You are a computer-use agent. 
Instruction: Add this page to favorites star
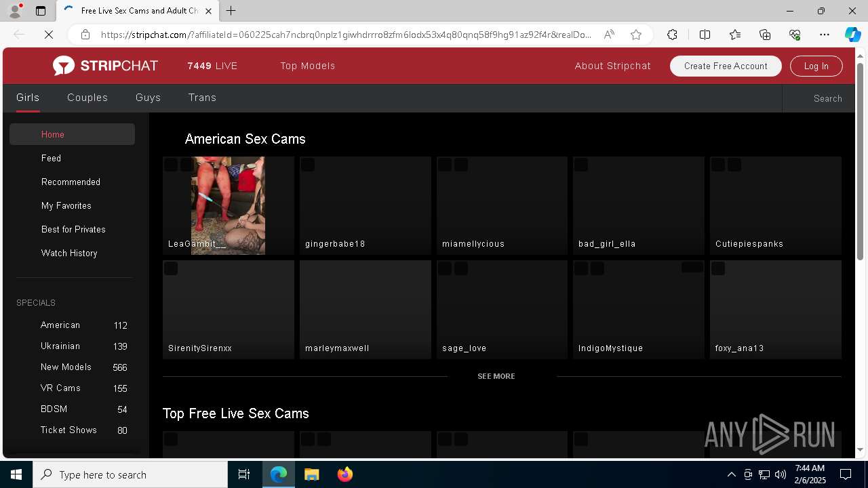point(636,35)
